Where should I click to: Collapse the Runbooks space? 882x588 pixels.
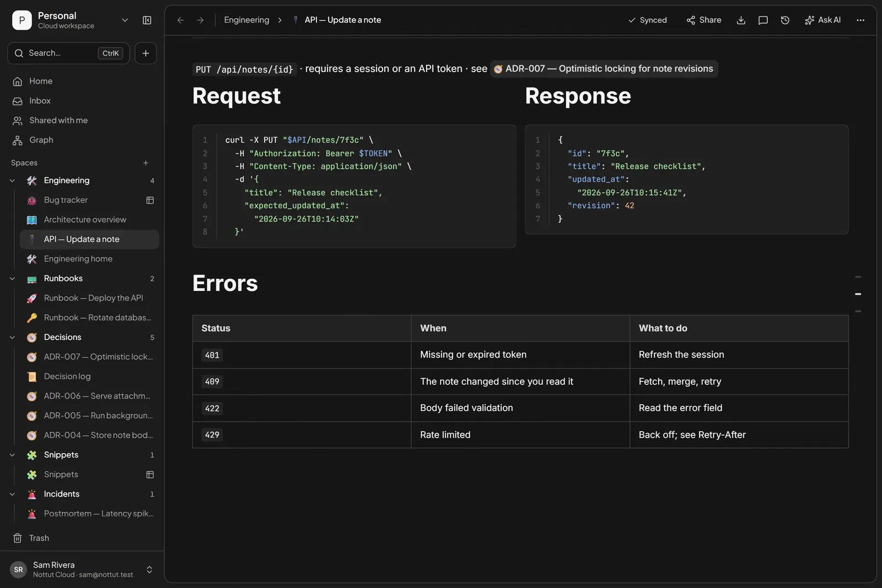(12, 279)
